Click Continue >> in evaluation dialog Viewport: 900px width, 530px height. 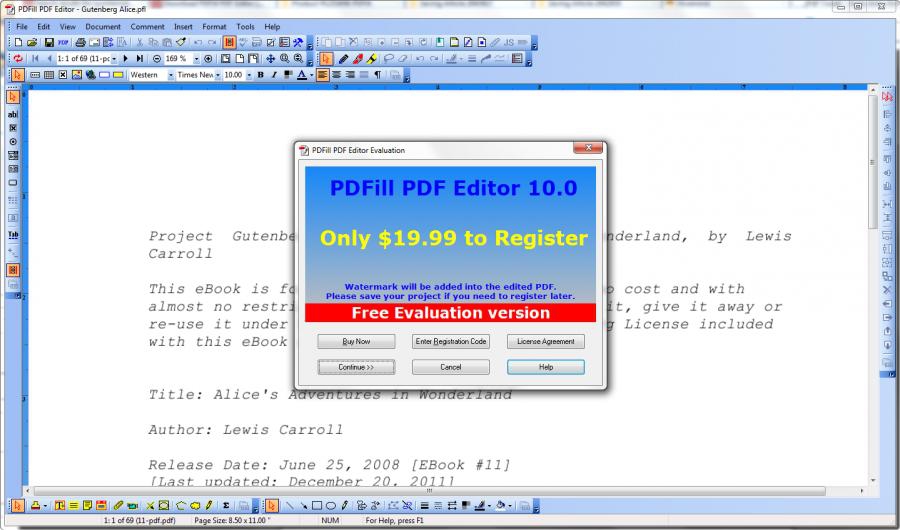pos(356,367)
